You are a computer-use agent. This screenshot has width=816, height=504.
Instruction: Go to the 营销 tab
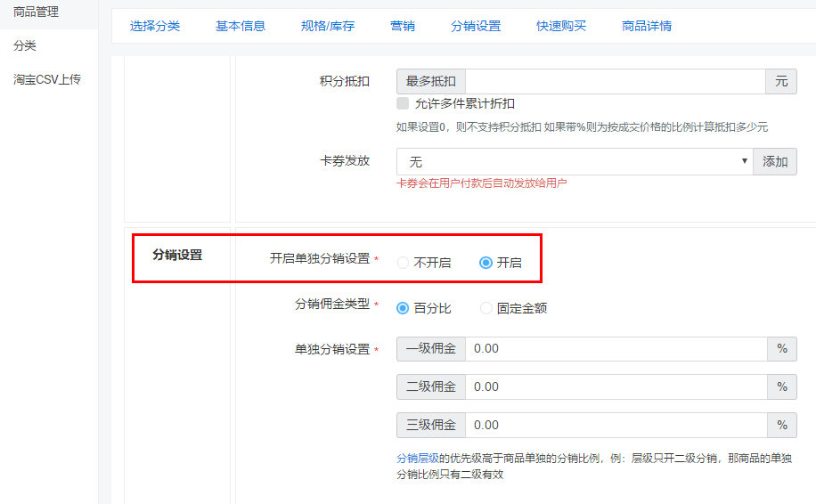(403, 26)
